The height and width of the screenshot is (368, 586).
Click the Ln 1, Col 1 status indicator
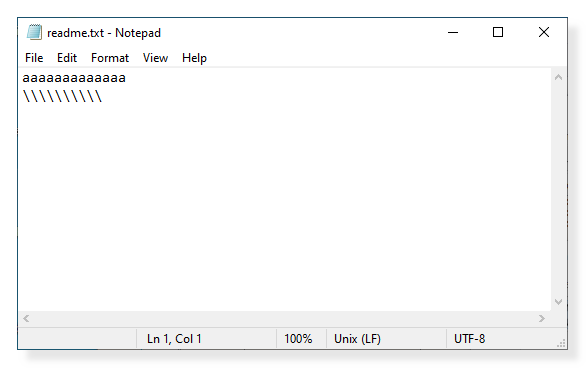pos(174,339)
